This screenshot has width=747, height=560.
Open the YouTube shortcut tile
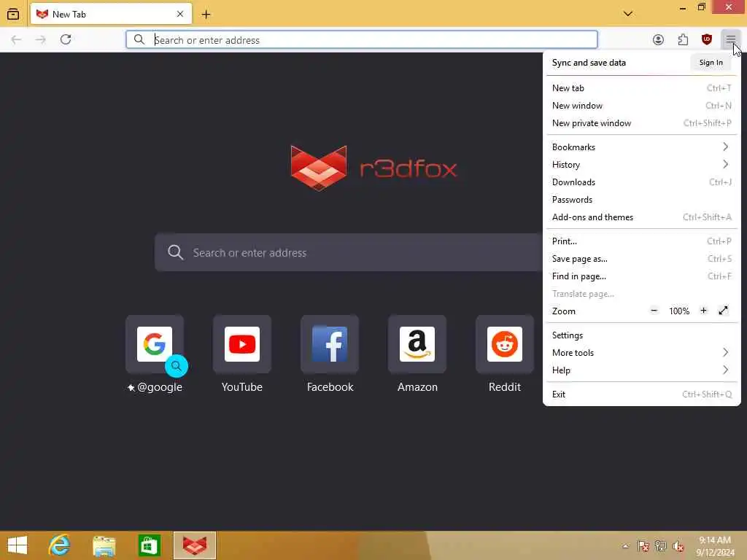pos(242,344)
